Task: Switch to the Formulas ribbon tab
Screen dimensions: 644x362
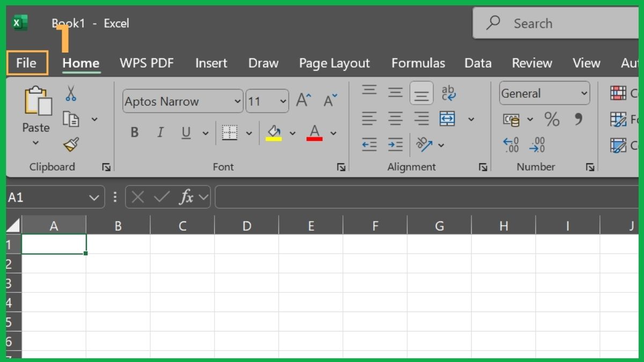Action: pos(419,63)
